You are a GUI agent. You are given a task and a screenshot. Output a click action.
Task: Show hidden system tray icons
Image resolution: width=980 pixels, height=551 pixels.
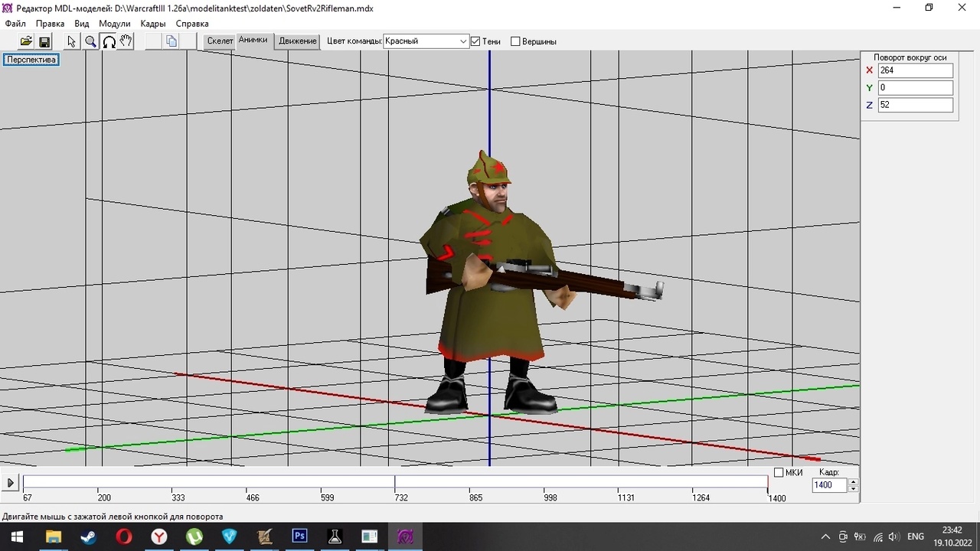pos(825,536)
